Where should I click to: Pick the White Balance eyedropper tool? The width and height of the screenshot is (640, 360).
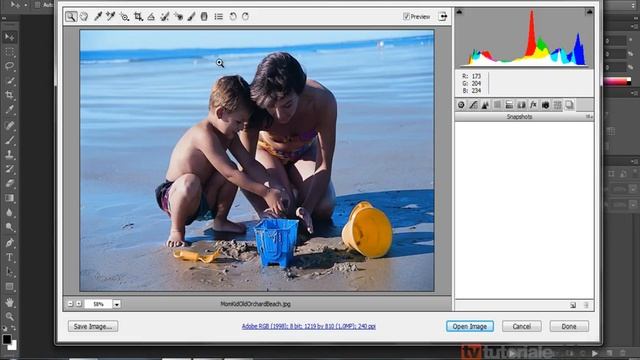98,17
